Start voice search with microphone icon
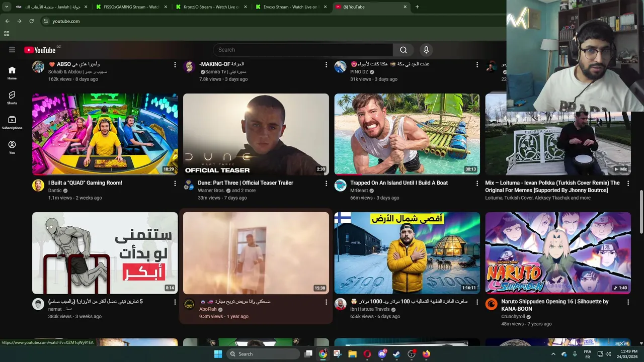 click(426, 50)
